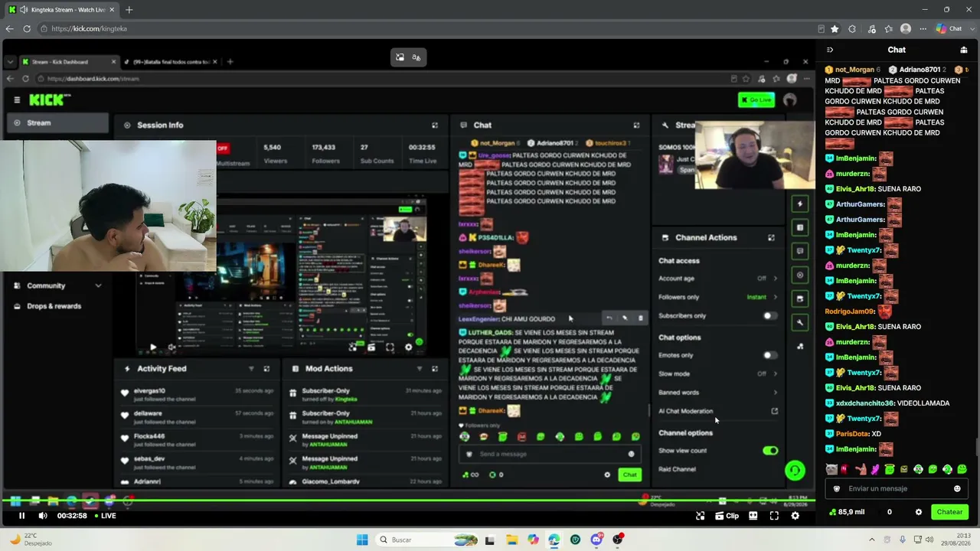980x551 pixels.
Task: Expand the Mod Actions panel
Action: pyautogui.click(x=435, y=368)
